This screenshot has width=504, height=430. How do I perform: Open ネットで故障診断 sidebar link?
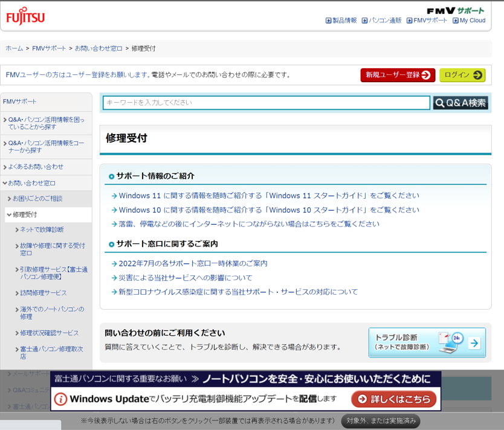(42, 229)
